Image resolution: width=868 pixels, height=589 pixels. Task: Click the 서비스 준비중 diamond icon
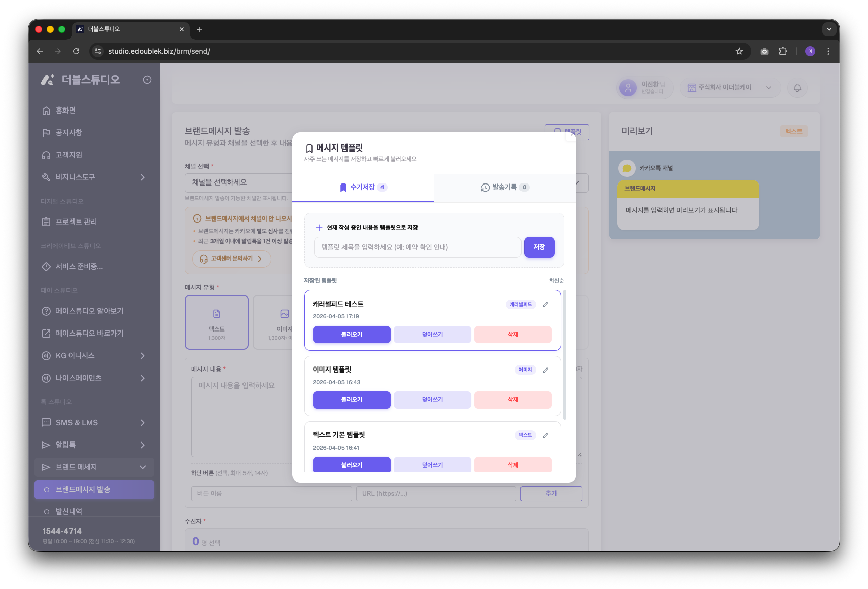coord(46,267)
